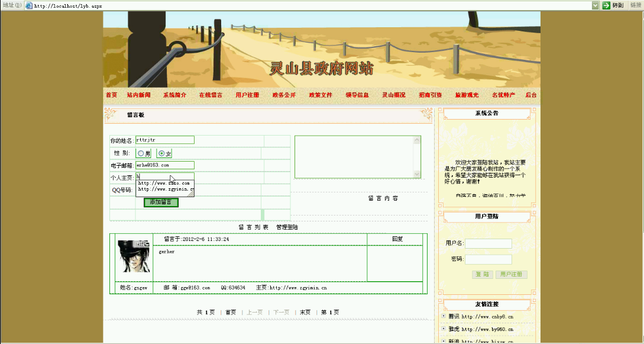Click 下一页 next page link
Image resolution: width=644 pixels, height=344 pixels.
pyautogui.click(x=281, y=313)
